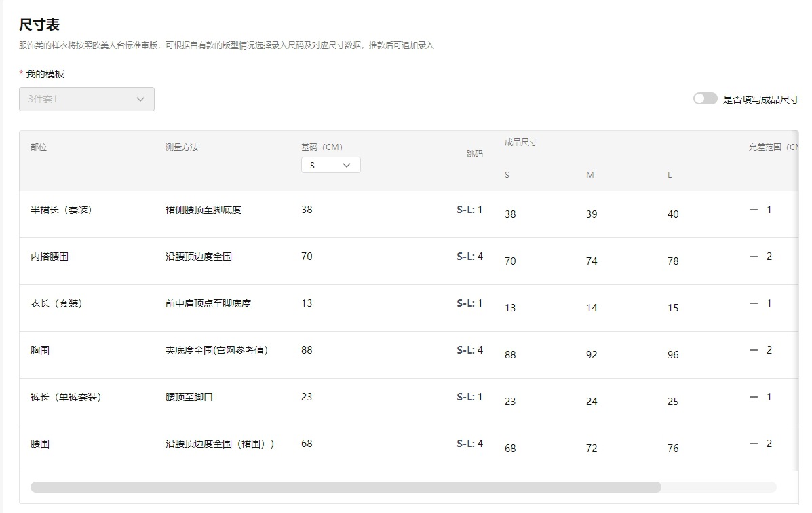Open the 我的模板 dropdown showing 3件套1
The image size is (812, 513).
click(x=86, y=99)
